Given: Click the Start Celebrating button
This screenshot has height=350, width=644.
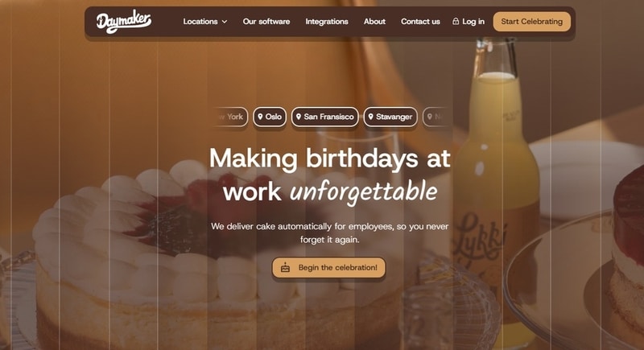Looking at the screenshot, I should (531, 22).
